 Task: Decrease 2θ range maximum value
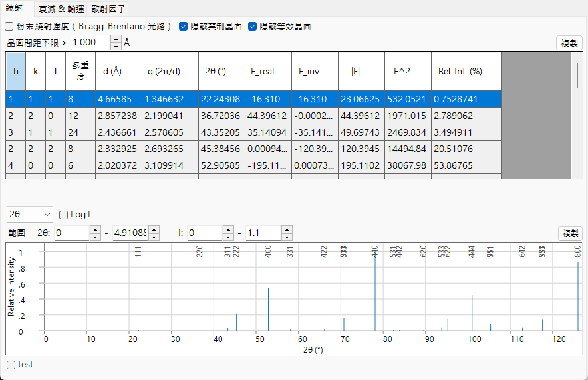click(x=154, y=237)
